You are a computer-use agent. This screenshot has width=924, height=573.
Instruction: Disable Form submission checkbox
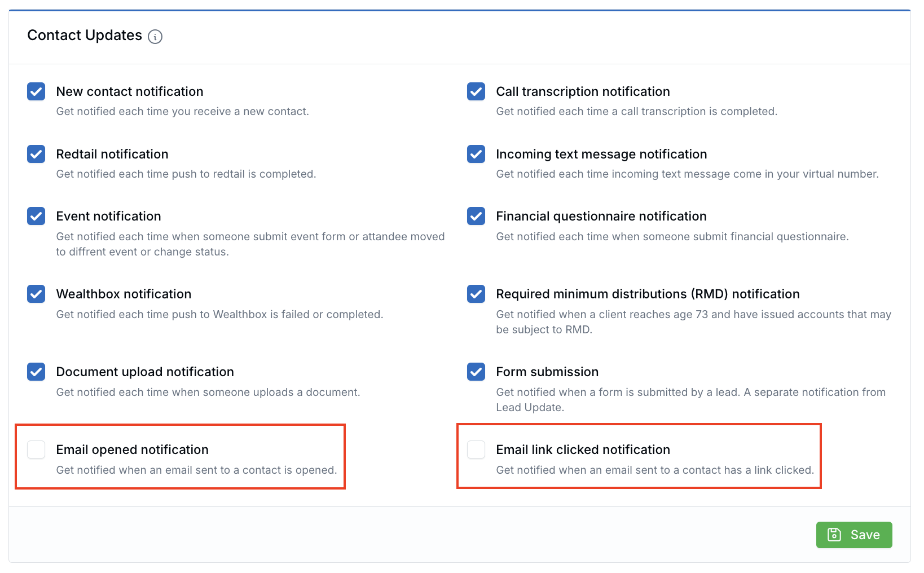click(476, 372)
